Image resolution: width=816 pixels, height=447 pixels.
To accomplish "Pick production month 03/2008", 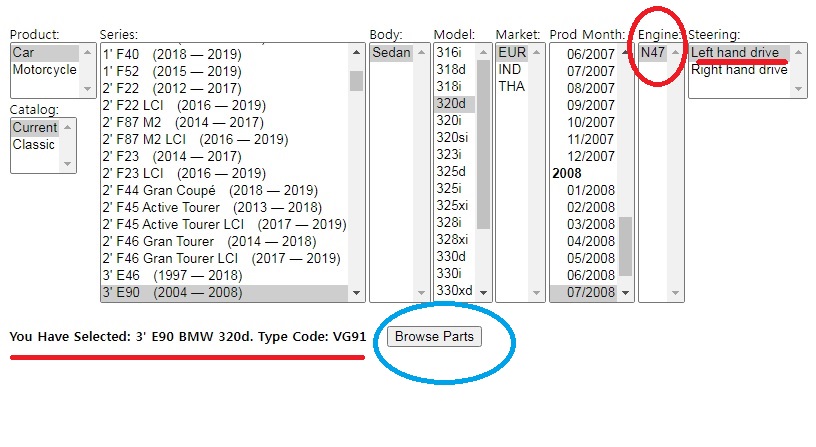I will click(x=584, y=224).
